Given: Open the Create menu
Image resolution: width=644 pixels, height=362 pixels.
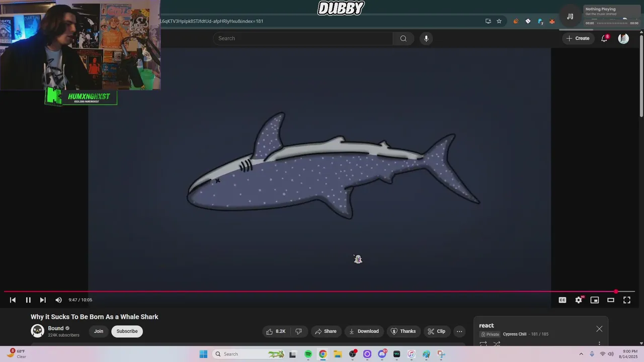Looking at the screenshot, I should [x=578, y=38].
